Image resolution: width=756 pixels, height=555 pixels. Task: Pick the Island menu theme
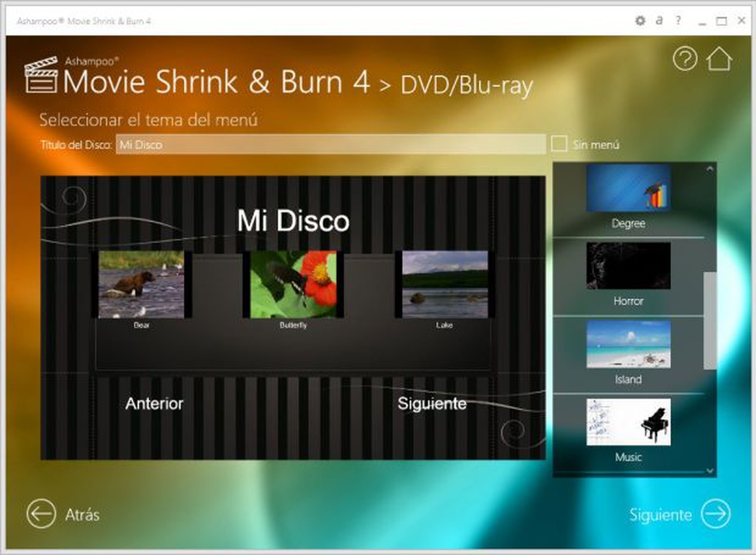click(x=628, y=344)
